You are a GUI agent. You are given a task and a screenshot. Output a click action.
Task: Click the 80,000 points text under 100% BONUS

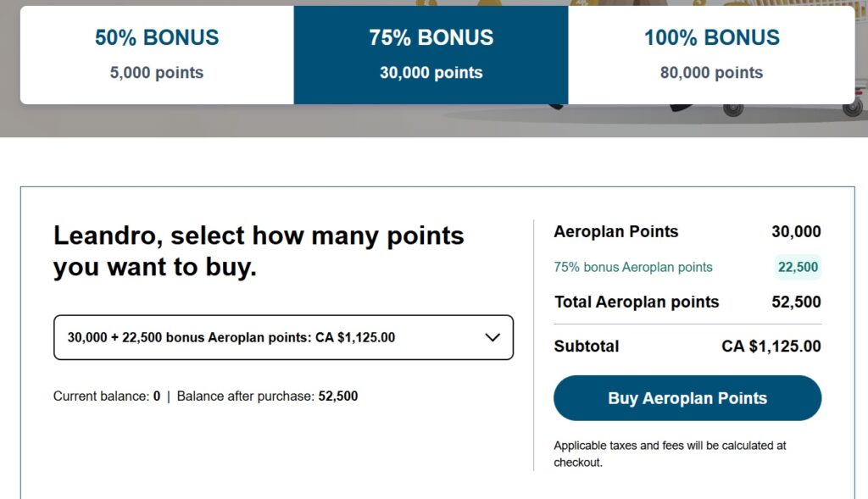(711, 73)
